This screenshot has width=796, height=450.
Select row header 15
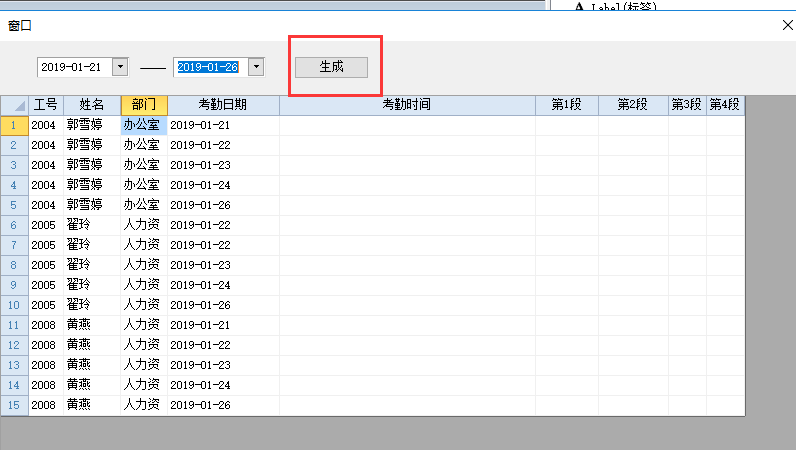(x=14, y=405)
